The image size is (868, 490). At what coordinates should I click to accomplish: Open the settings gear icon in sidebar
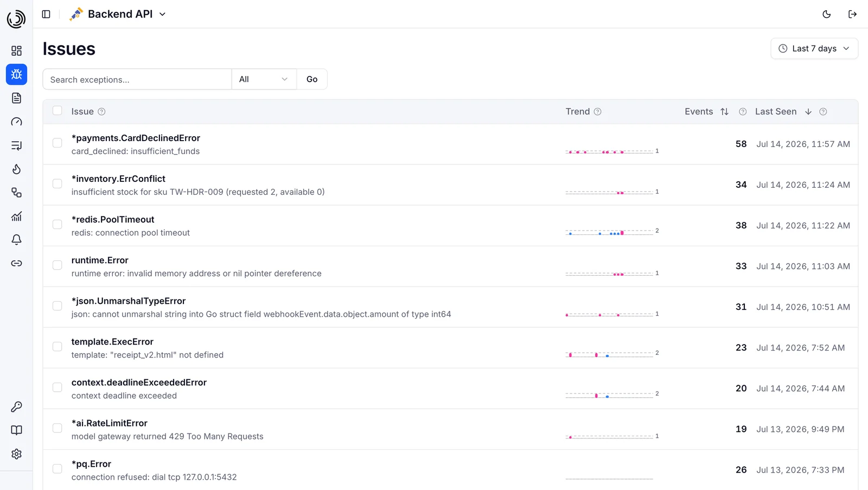16,454
